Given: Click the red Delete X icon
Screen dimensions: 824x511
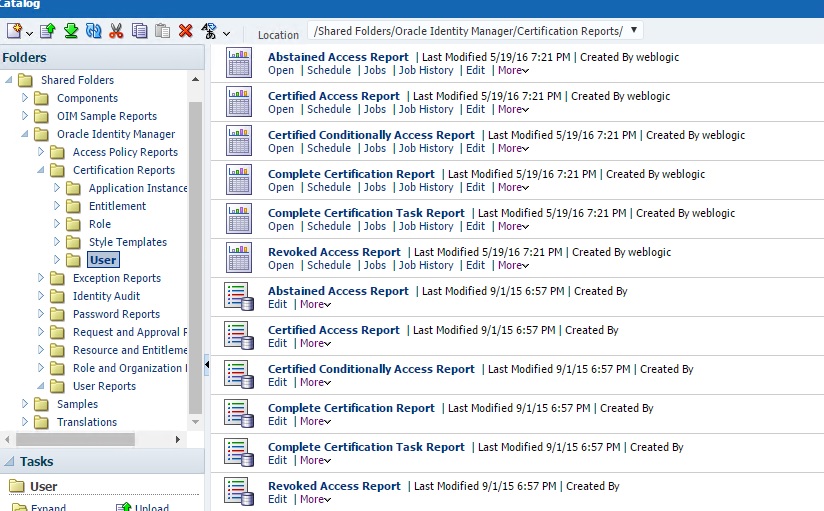Looking at the screenshot, I should (186, 31).
